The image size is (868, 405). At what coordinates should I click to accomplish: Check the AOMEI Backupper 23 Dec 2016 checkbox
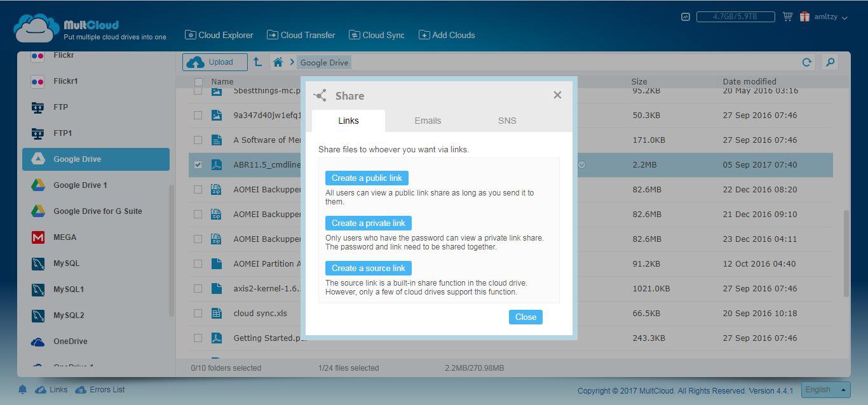[198, 239]
